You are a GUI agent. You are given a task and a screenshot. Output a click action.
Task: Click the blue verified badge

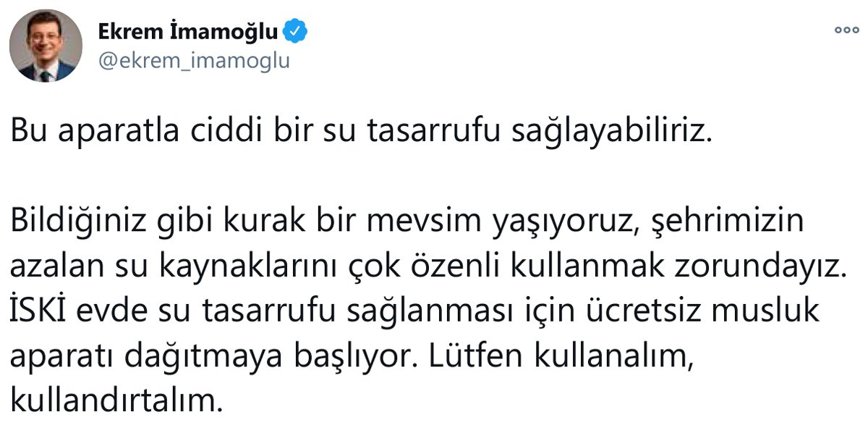[299, 30]
